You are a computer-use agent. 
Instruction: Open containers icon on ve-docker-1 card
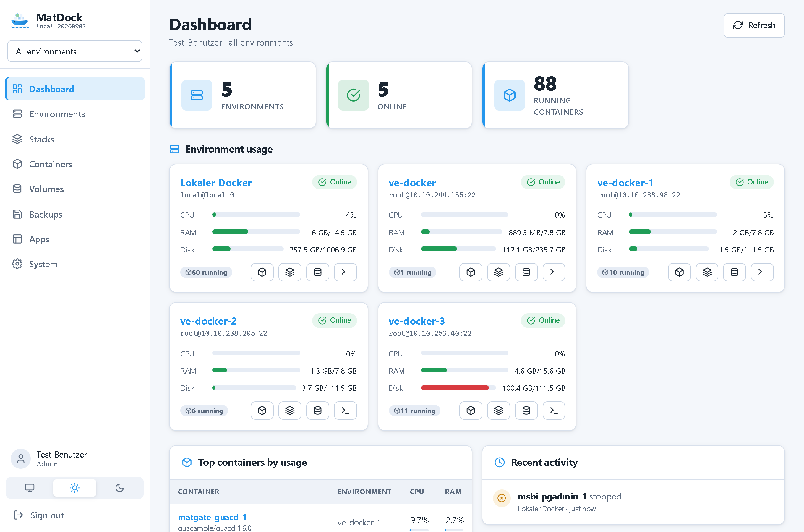(679, 272)
